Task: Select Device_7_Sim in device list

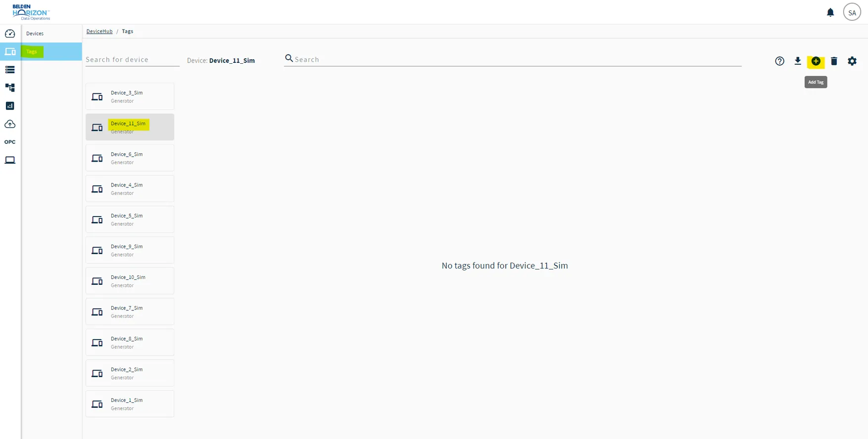Action: pyautogui.click(x=130, y=311)
